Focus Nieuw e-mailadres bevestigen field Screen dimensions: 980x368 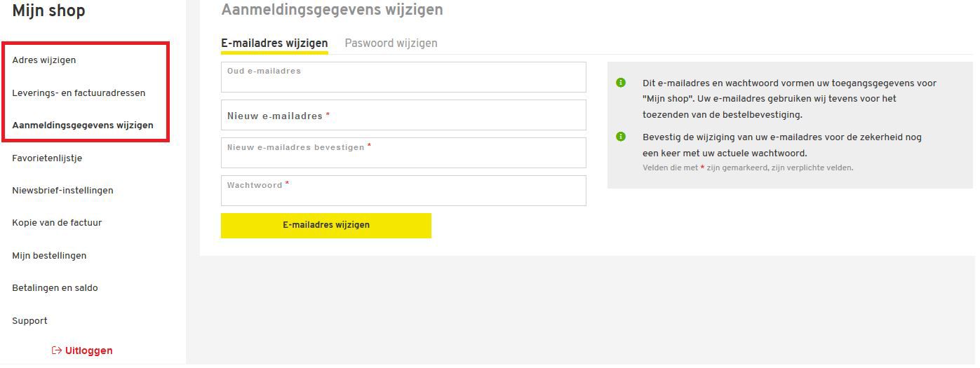click(403, 153)
